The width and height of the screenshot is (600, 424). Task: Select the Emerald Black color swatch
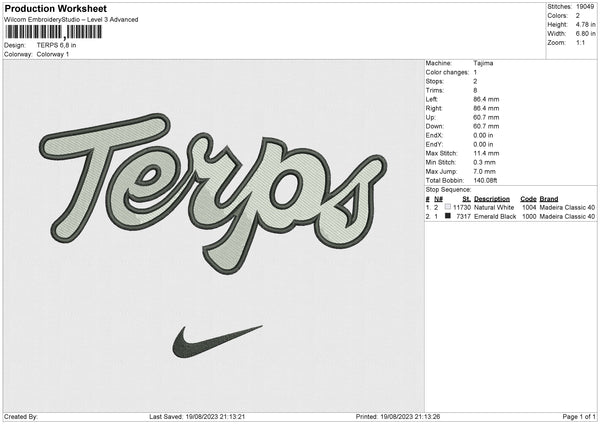coord(448,216)
